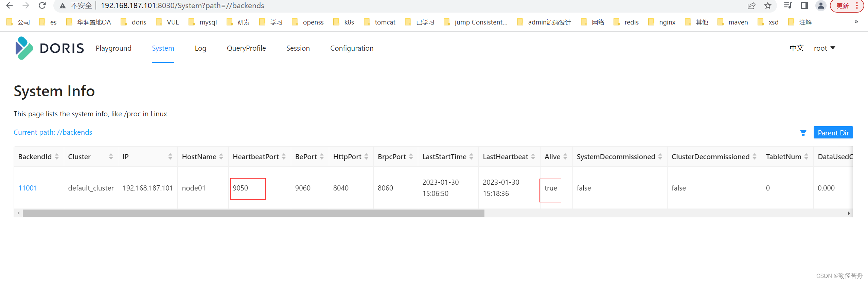Click scrollbar left arrow
This screenshot has width=868, height=282.
(18, 213)
